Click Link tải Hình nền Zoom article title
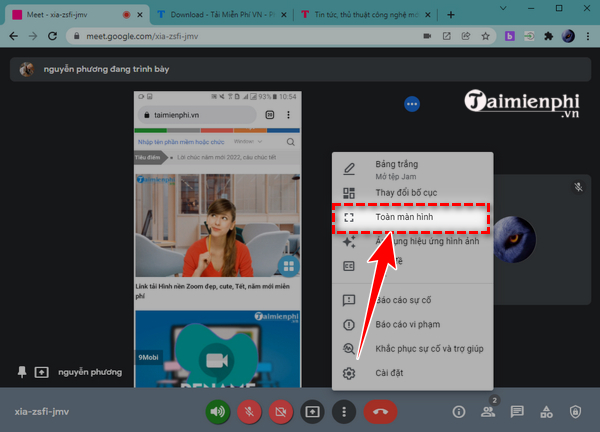Viewport: 600px width, 432px height. coord(213,291)
